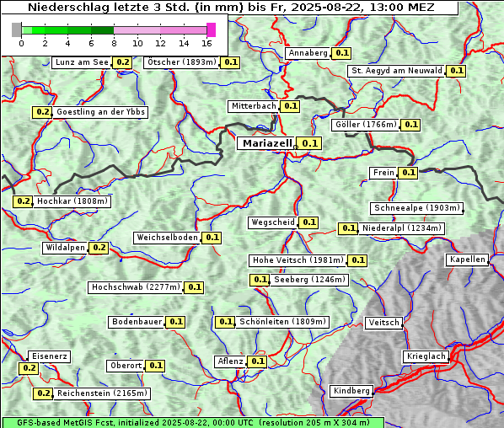504x428 pixels.
Task: Click the Niederschlag letzte 3 Std. title
Action: (231, 7)
